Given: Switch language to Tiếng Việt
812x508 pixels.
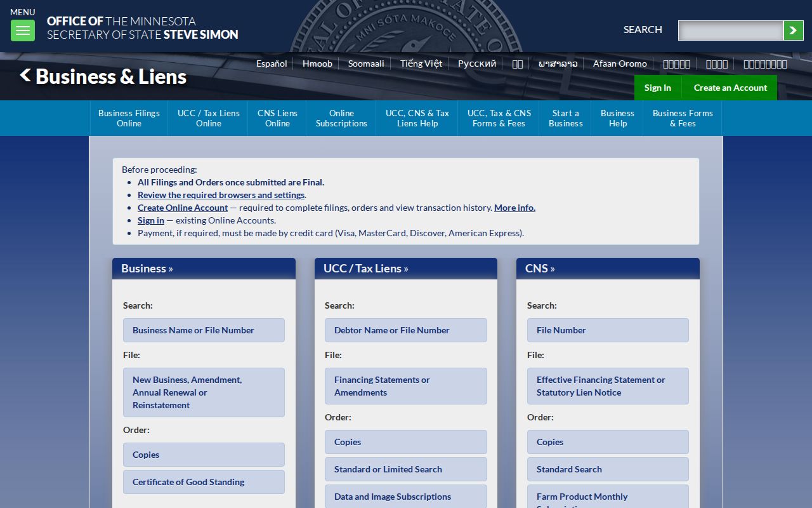Looking at the screenshot, I should point(421,63).
